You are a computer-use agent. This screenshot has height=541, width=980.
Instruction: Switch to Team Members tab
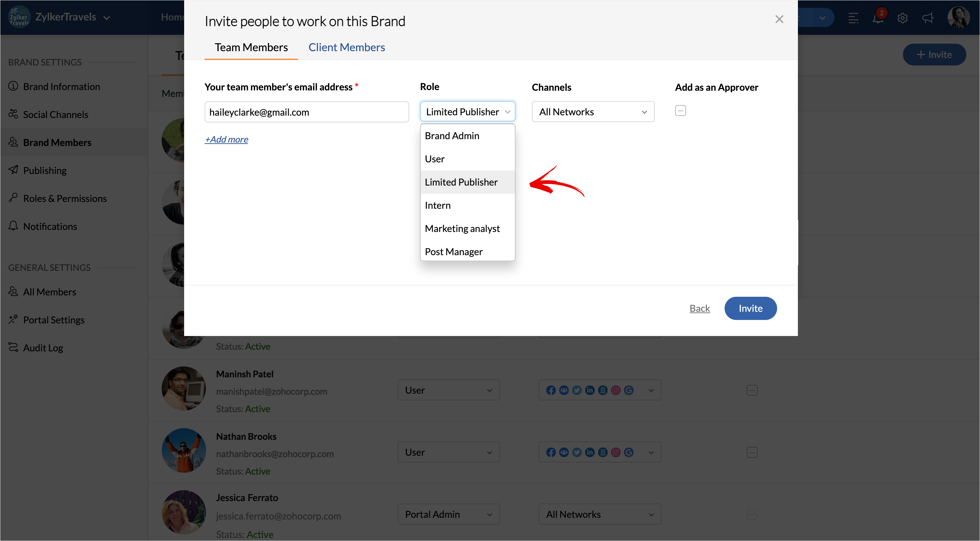pos(251,47)
